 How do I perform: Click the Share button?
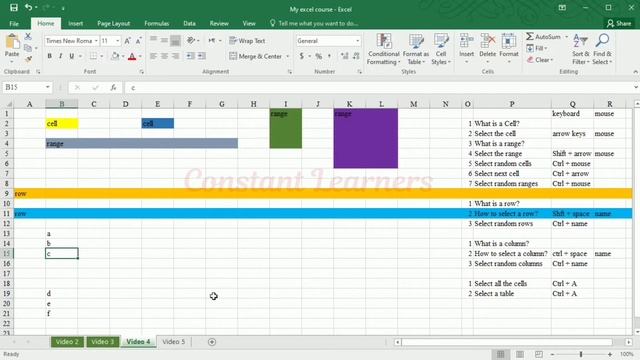click(619, 23)
